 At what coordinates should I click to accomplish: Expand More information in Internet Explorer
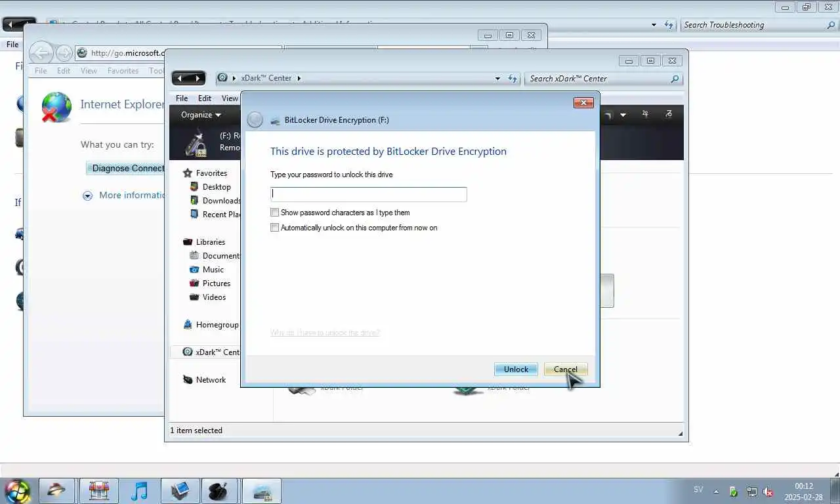[x=123, y=196]
